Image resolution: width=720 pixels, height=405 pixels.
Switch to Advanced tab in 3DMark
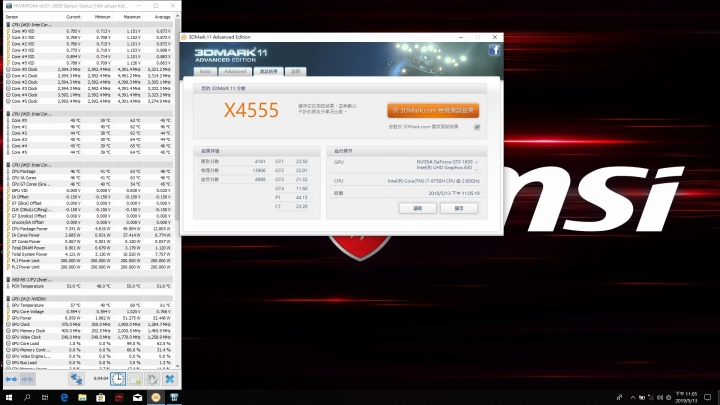(235, 72)
